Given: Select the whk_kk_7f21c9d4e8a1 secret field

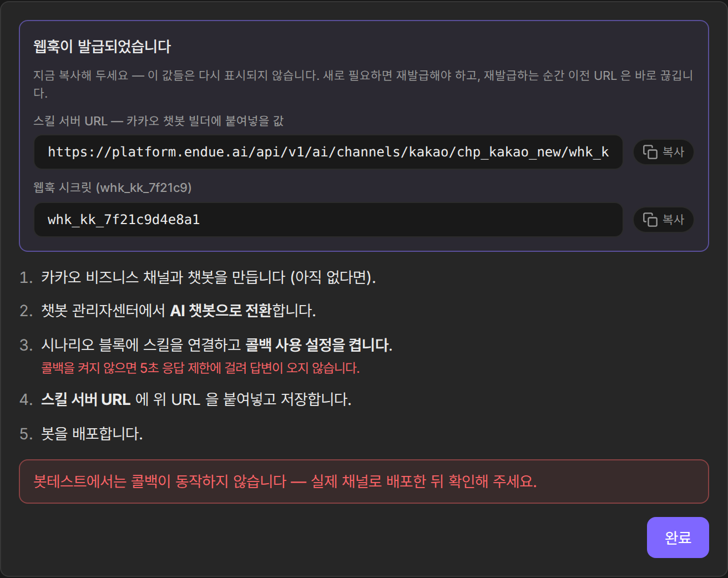Looking at the screenshot, I should [x=328, y=220].
